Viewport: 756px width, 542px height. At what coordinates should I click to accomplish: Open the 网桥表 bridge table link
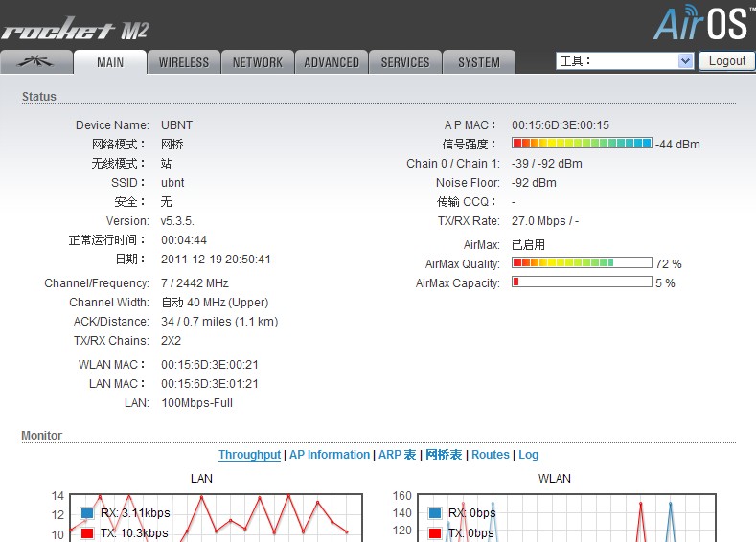(x=444, y=455)
